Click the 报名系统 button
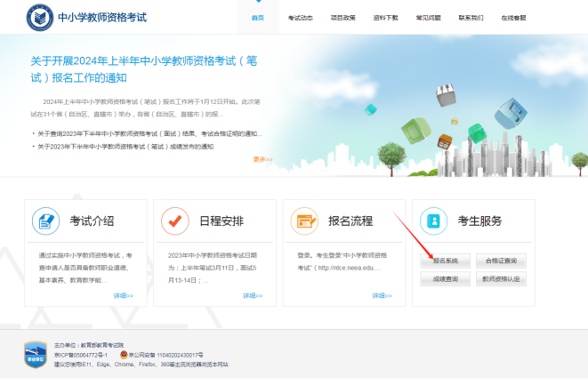The image size is (588, 385). (446, 261)
